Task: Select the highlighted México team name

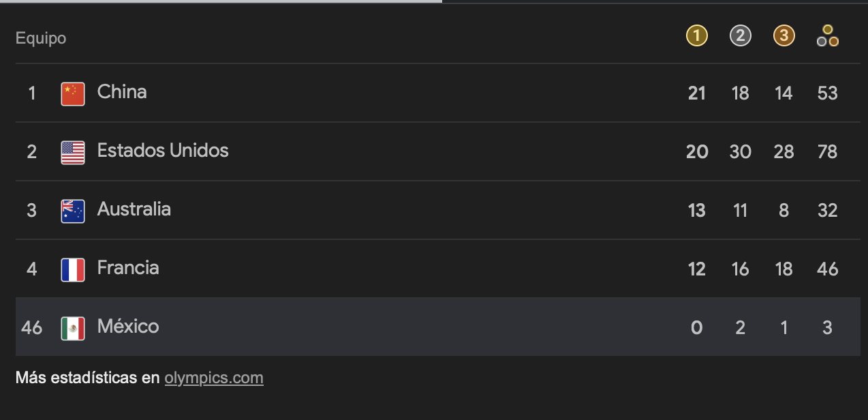Action: click(128, 327)
